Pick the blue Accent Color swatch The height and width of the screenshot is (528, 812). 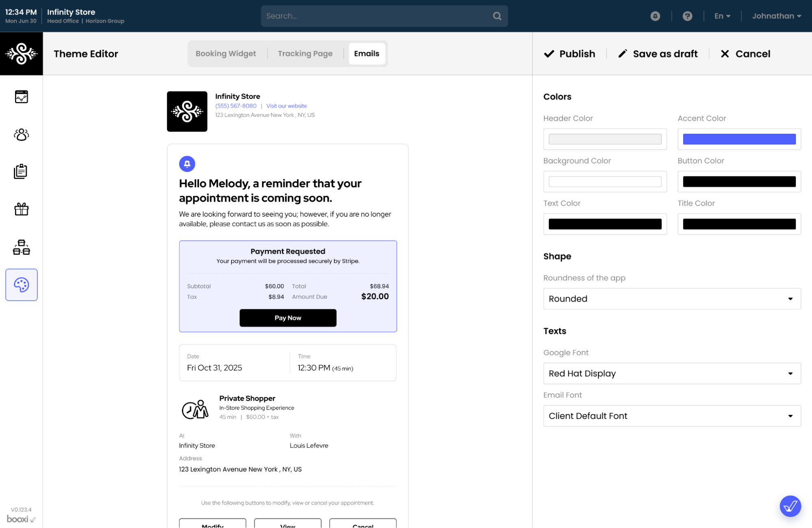tap(739, 139)
